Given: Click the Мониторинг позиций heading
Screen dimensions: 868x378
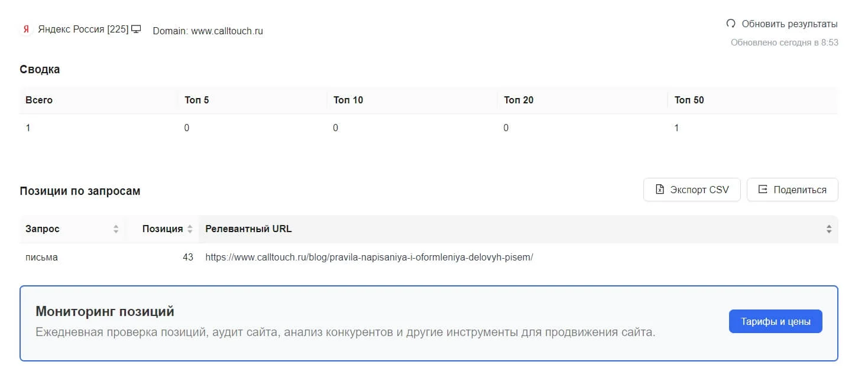Looking at the screenshot, I should pos(105,311).
